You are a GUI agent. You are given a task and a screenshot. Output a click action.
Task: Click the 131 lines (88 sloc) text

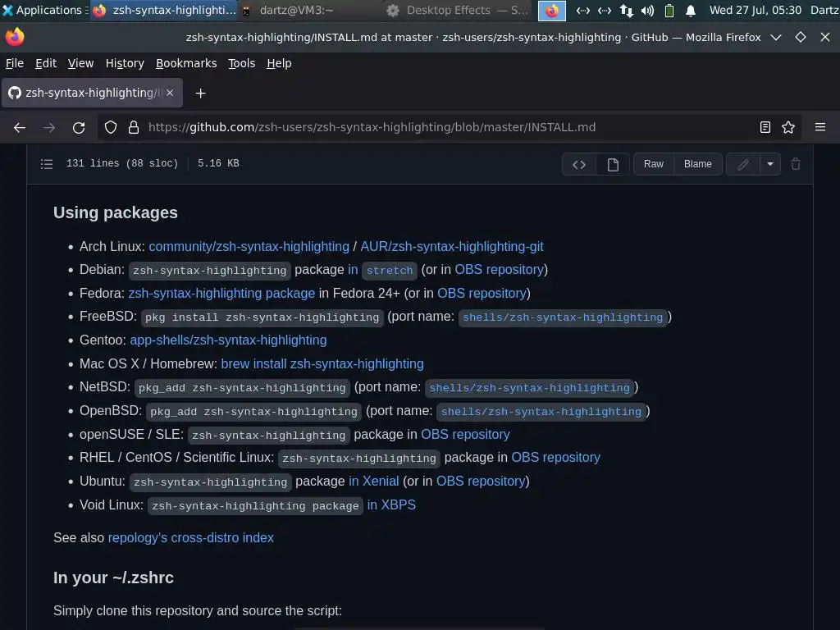[x=122, y=163]
